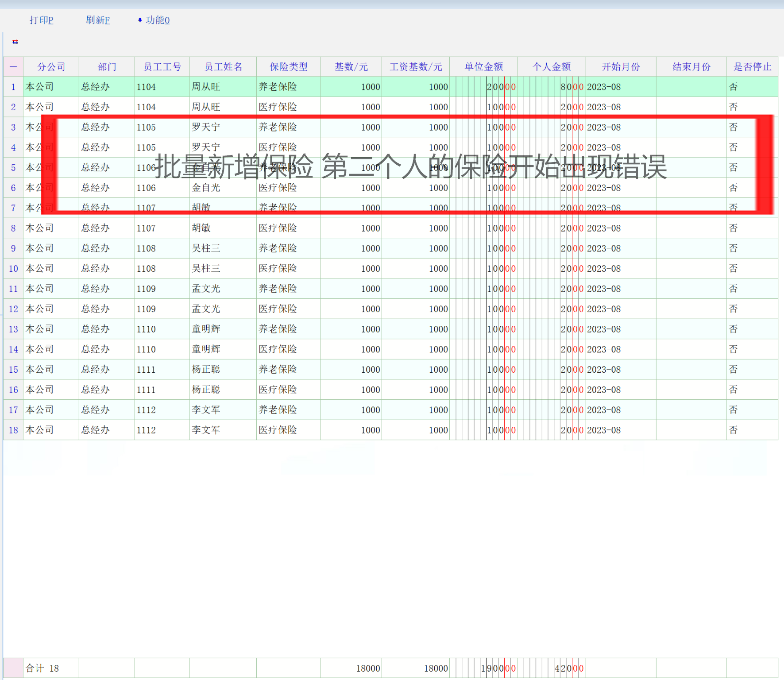
Task: Open the 功能O dropdown menu
Action: click(x=154, y=20)
